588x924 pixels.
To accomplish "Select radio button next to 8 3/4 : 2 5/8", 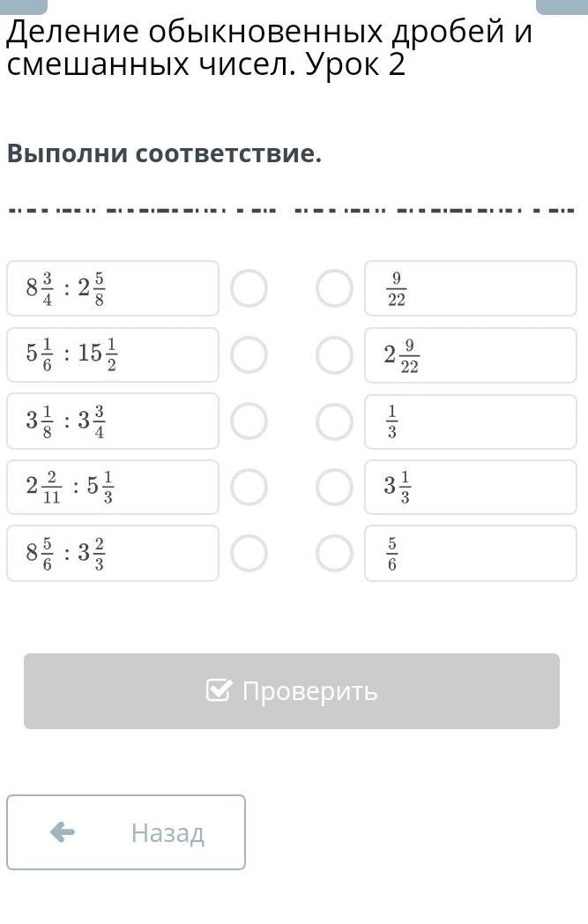I will (249, 288).
